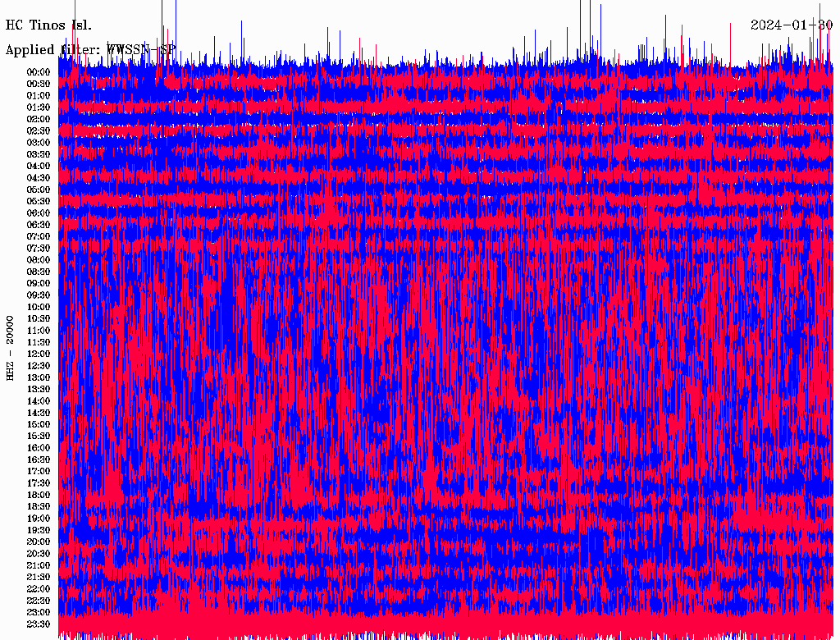
Task: Click the 05:30 time label
Action: [39, 201]
